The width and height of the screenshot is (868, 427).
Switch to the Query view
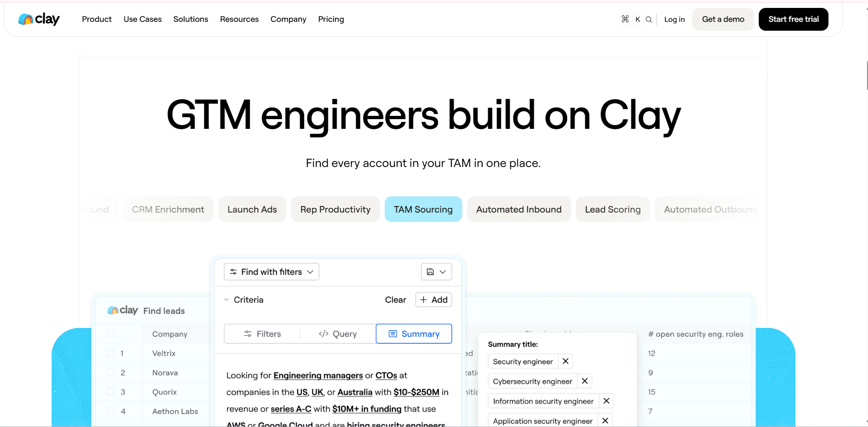[338, 334]
